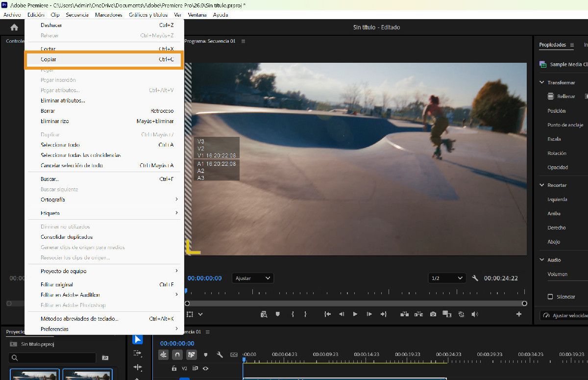Select the Selection tool arrow
The image size is (588, 380).
[138, 339]
